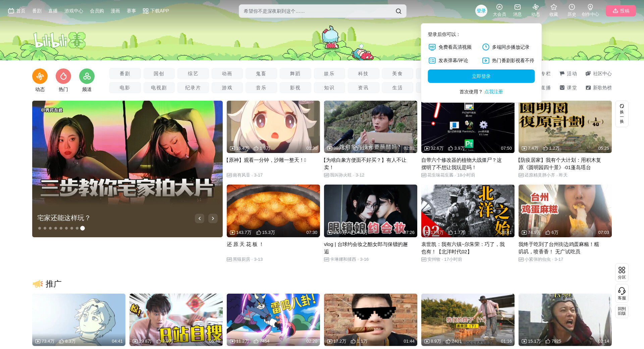Click the 首页 home TV icon
Image resolution: width=644 pixels, height=349 pixels.
coord(11,11)
